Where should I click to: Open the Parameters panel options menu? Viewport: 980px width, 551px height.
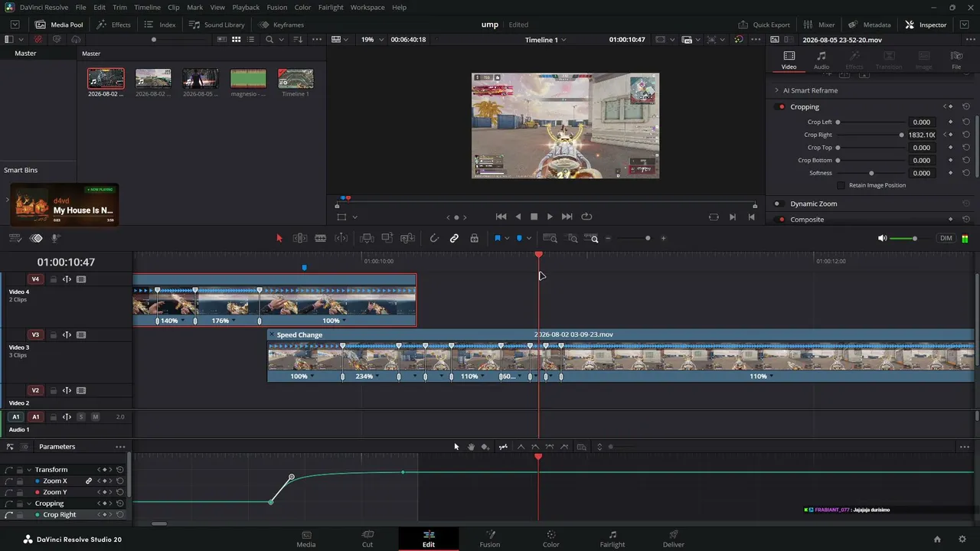tap(120, 447)
